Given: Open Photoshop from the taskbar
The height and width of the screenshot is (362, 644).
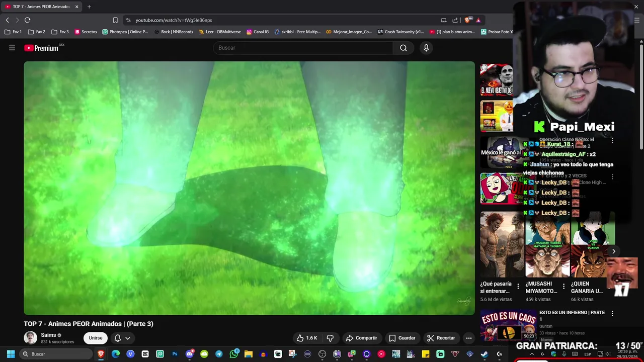Looking at the screenshot, I should (x=175, y=354).
